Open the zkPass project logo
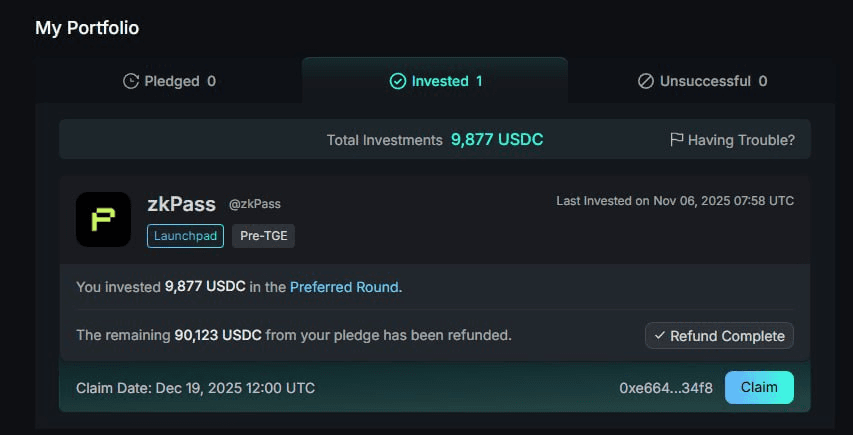 pos(103,219)
